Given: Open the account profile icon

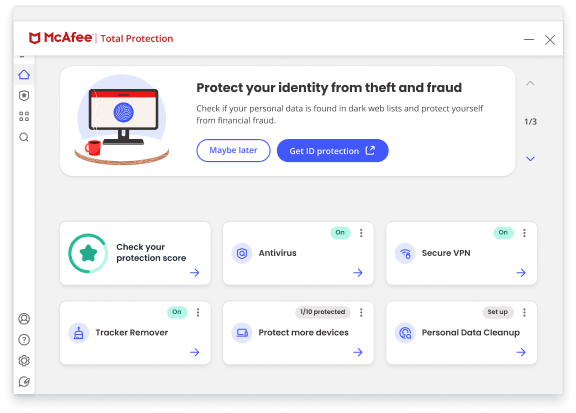Looking at the screenshot, I should 24,319.
